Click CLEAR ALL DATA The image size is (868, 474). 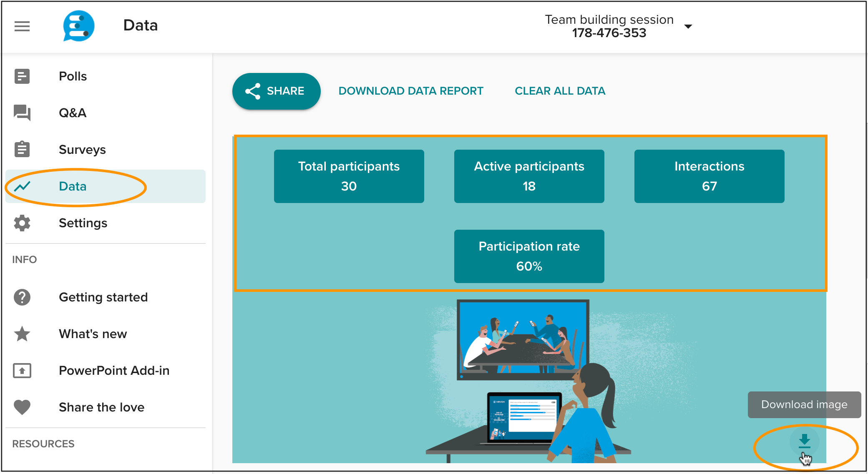pyautogui.click(x=560, y=91)
